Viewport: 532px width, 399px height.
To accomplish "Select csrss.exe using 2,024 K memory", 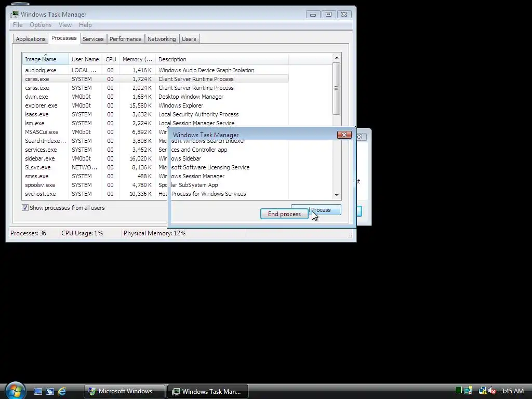I will point(155,87).
